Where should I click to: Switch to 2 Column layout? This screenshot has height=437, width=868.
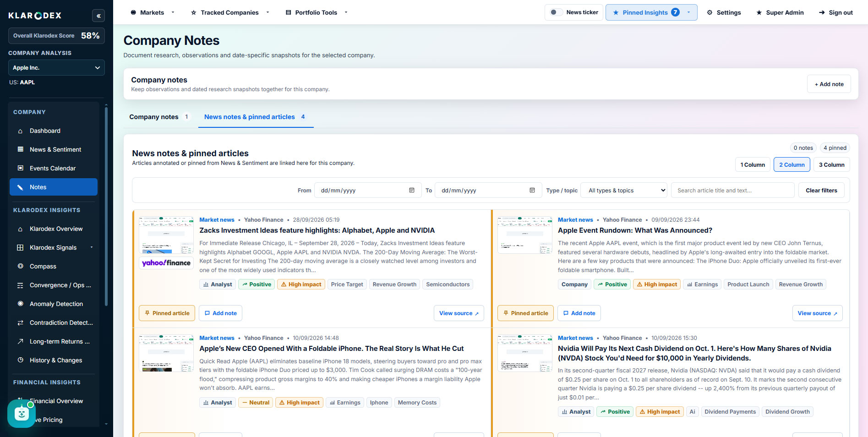[x=792, y=165]
